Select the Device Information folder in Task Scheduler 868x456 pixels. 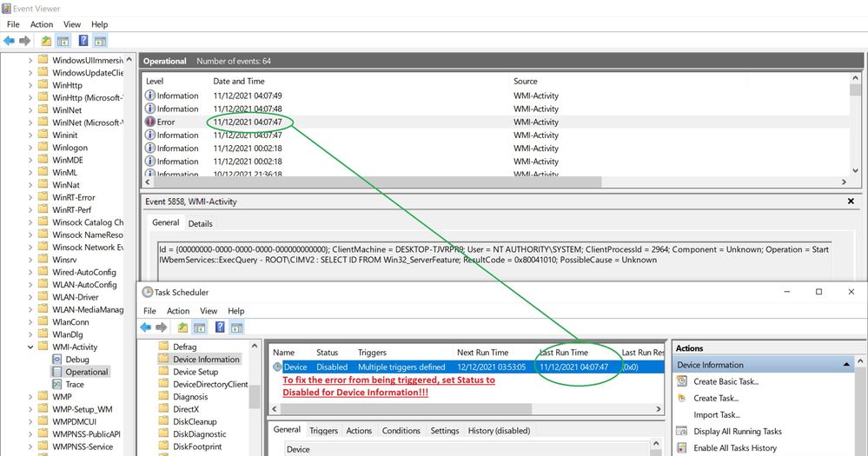pyautogui.click(x=206, y=360)
